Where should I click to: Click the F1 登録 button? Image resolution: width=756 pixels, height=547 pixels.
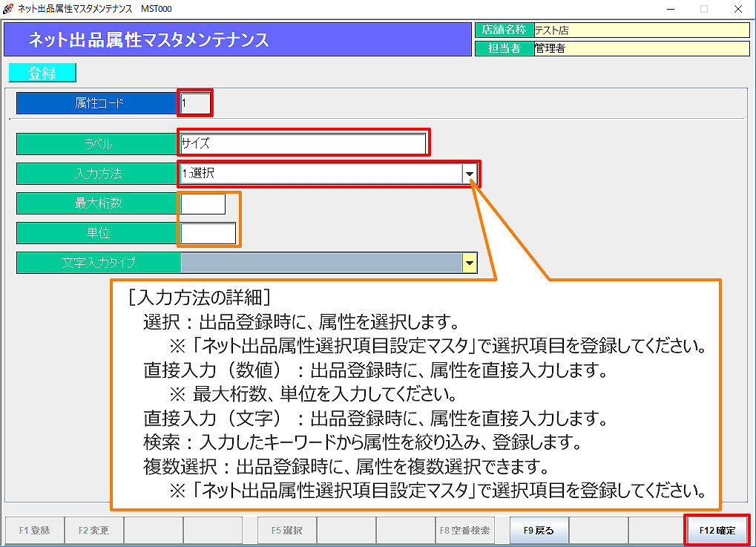[x=35, y=530]
